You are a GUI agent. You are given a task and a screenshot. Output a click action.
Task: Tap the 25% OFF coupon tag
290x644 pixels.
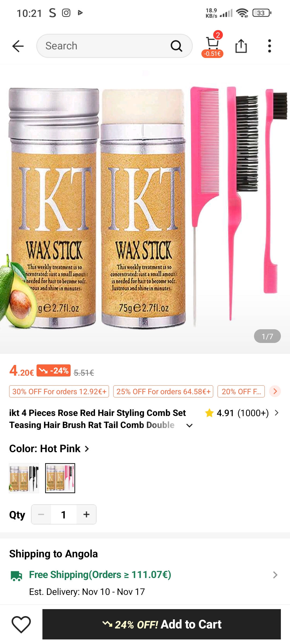pyautogui.click(x=163, y=391)
